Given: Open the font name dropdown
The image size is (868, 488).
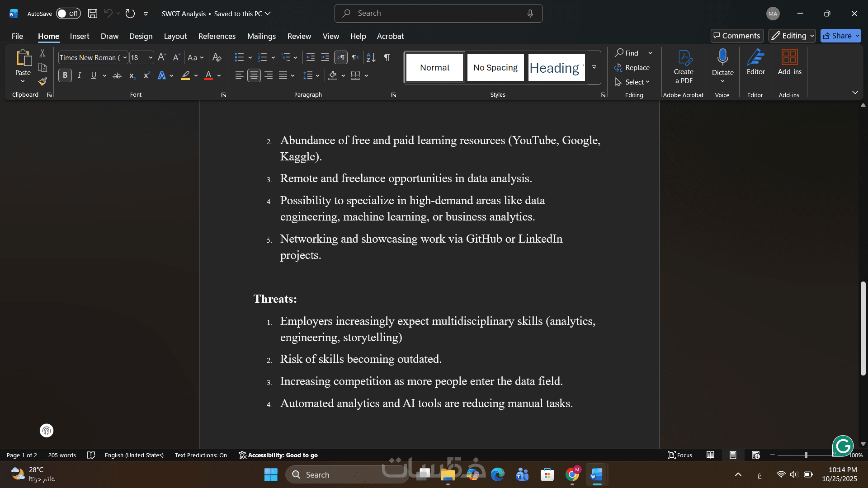Looking at the screenshot, I should click(125, 57).
